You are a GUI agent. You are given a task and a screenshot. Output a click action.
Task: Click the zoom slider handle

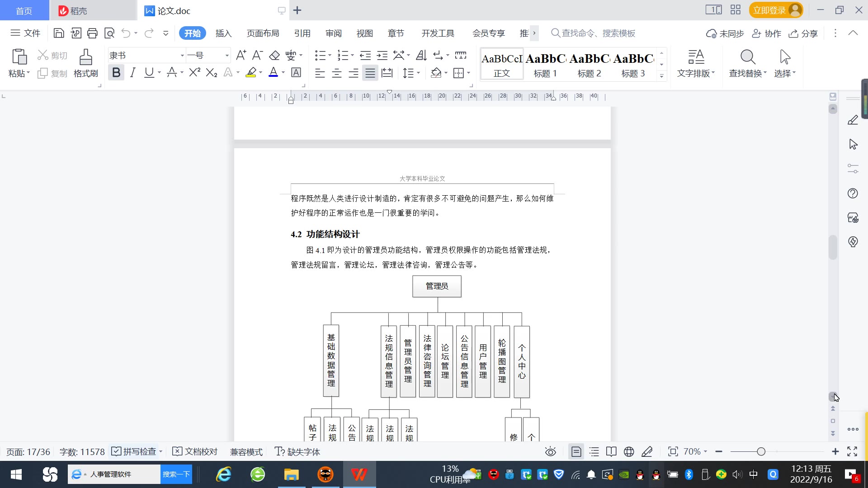[x=761, y=451]
